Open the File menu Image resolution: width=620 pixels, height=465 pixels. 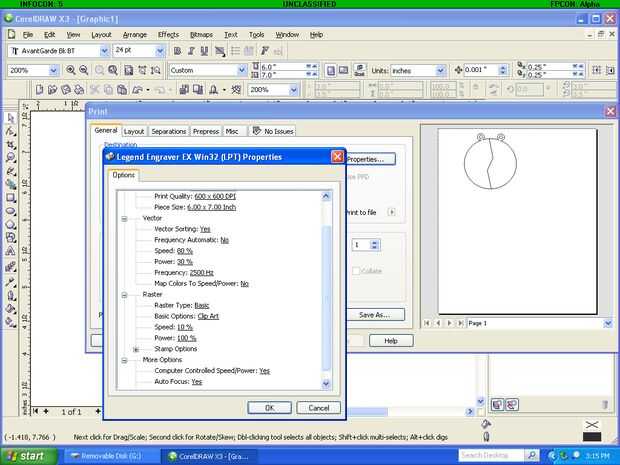tap(28, 35)
